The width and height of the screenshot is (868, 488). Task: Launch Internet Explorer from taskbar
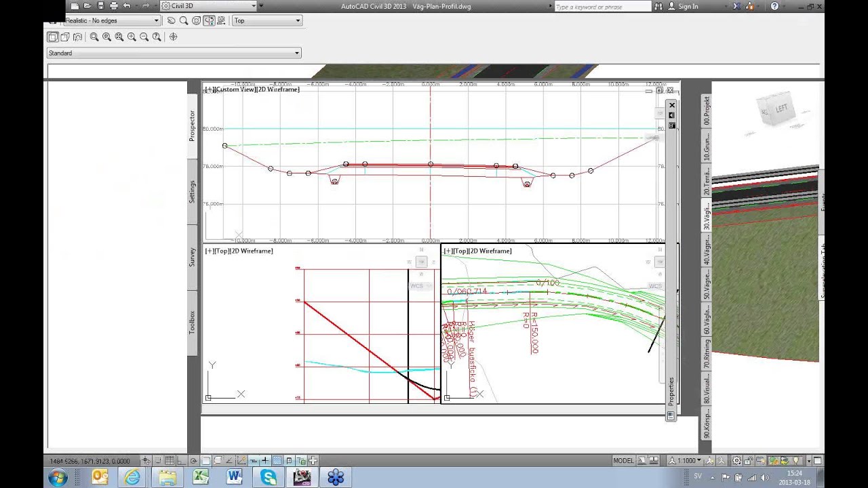click(132, 478)
